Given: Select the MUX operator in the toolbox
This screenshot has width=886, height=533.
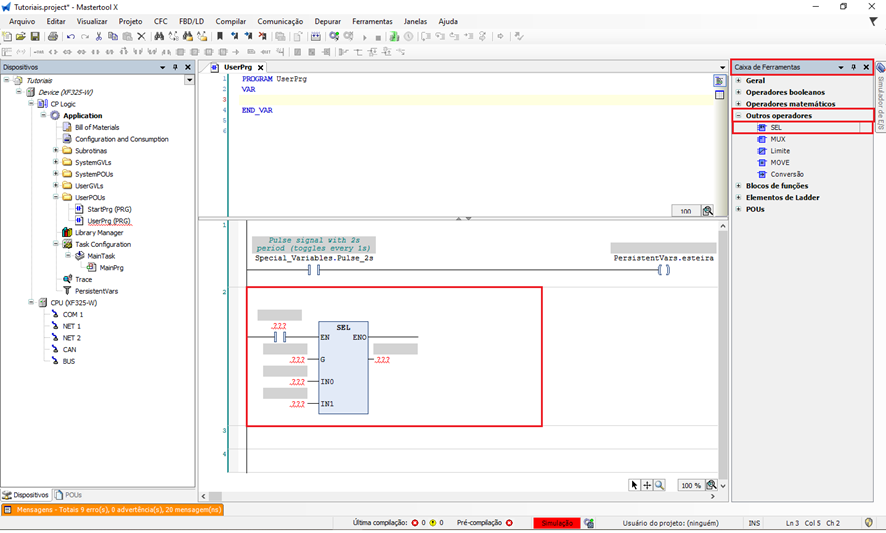Looking at the screenshot, I should click(778, 139).
